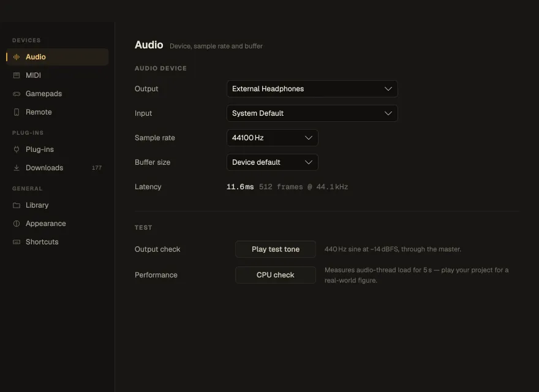Click the AUDIO DEVICE section heading
This screenshot has width=539, height=392.
tap(160, 69)
